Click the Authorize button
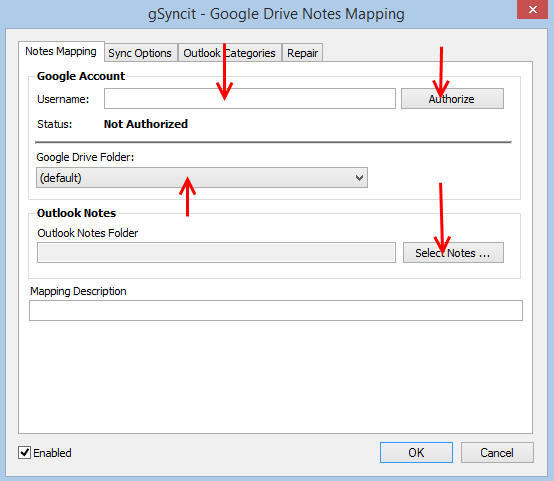 click(452, 99)
